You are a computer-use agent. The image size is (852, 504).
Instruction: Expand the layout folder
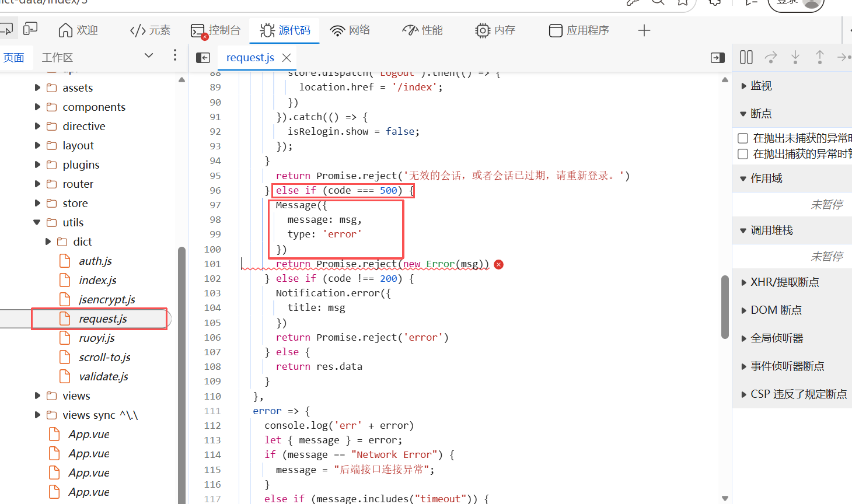click(37, 146)
